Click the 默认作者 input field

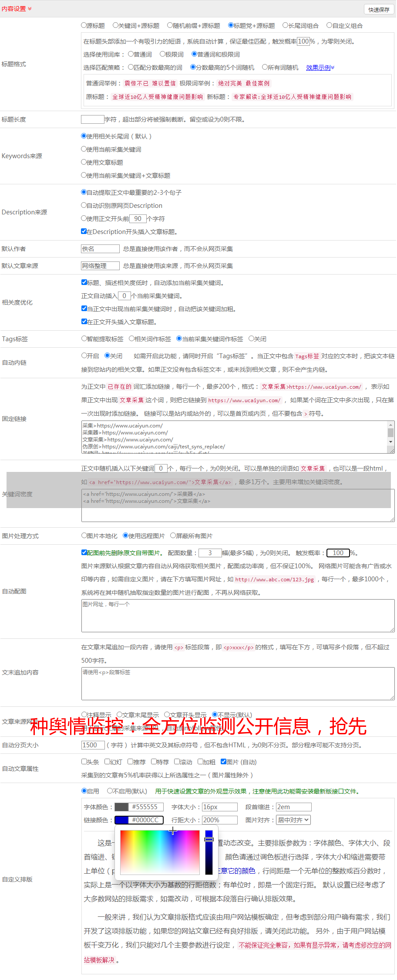tap(100, 249)
